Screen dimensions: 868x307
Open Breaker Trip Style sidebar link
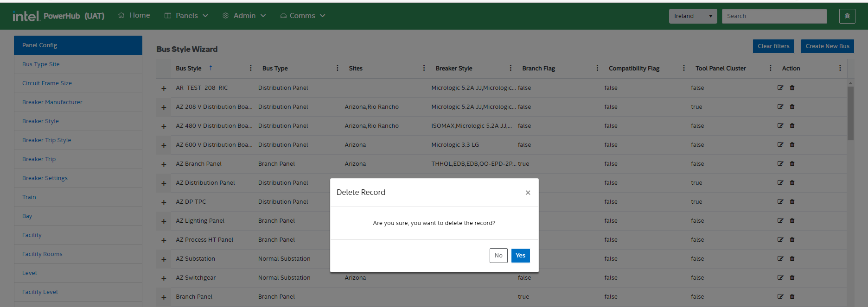[47, 140]
